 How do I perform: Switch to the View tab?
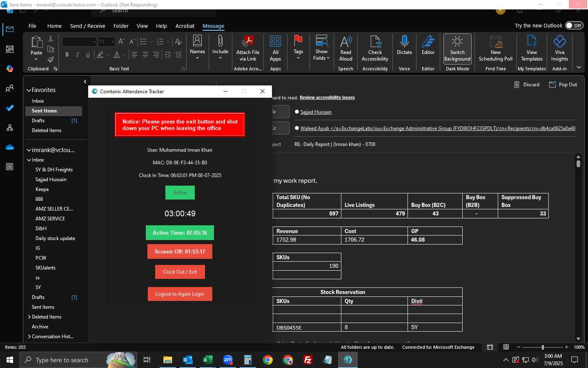click(142, 26)
